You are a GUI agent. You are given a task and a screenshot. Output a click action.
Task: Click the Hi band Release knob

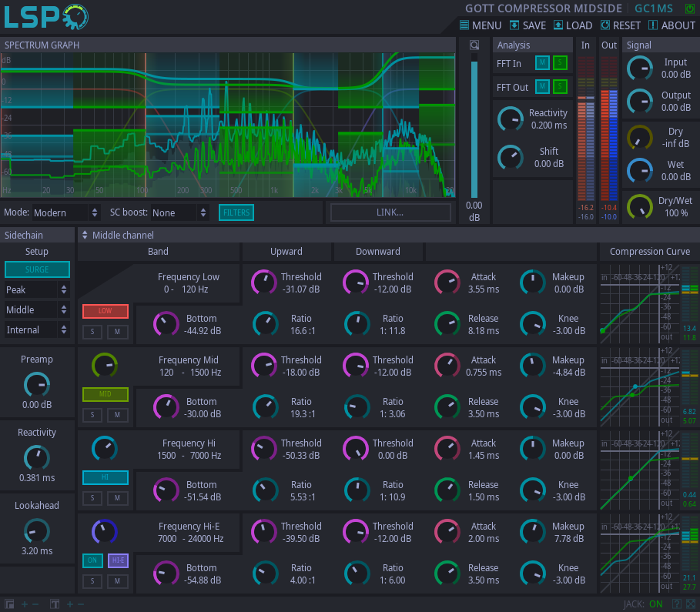point(447,490)
